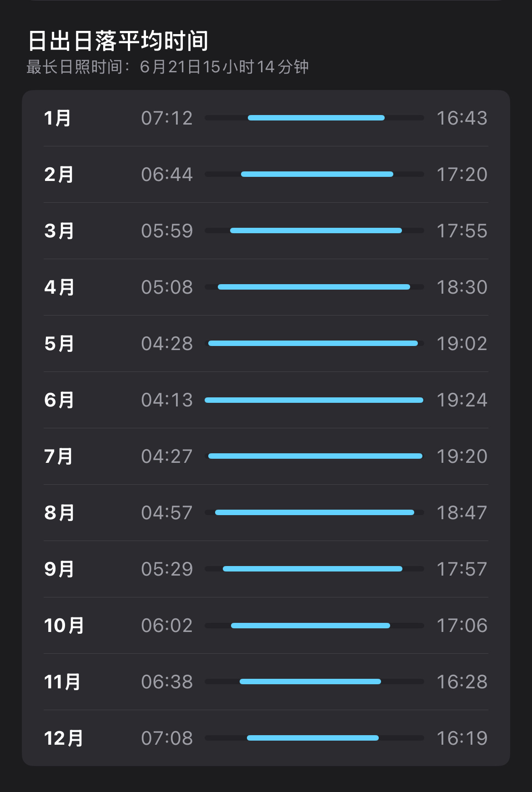Select the 2月 row label
532x792 pixels.
(x=59, y=175)
